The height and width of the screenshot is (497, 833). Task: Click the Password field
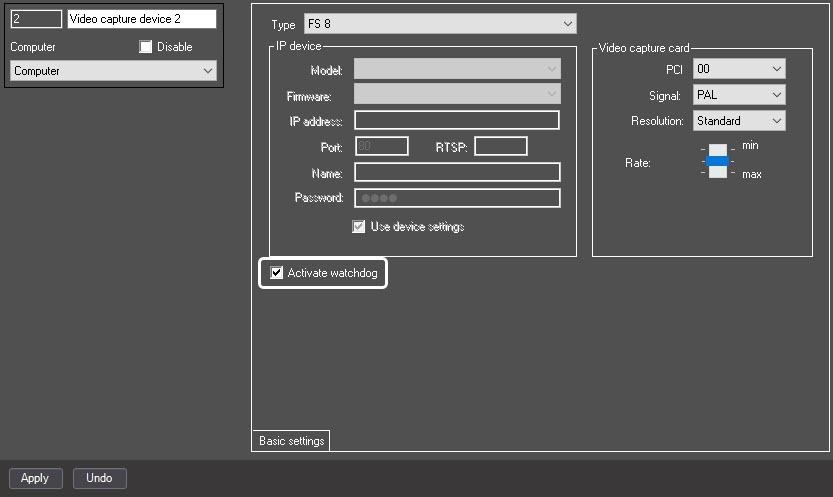(x=457, y=198)
